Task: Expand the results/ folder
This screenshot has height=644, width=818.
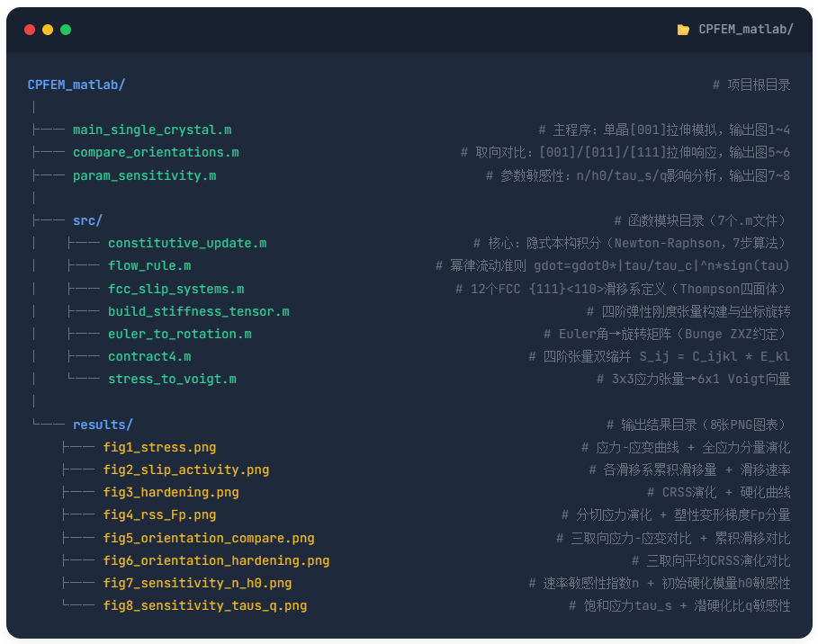Action: pyautogui.click(x=103, y=425)
